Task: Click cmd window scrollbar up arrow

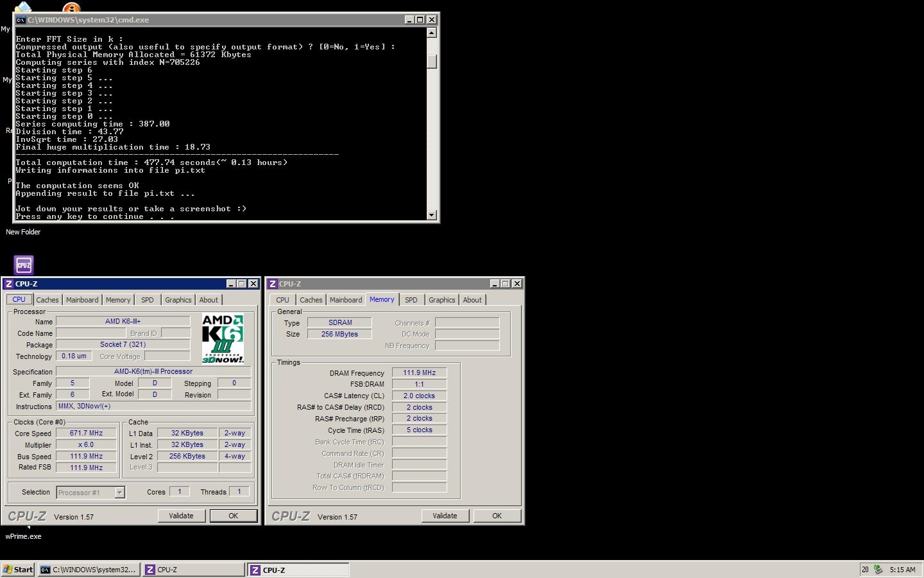Action: coord(432,33)
